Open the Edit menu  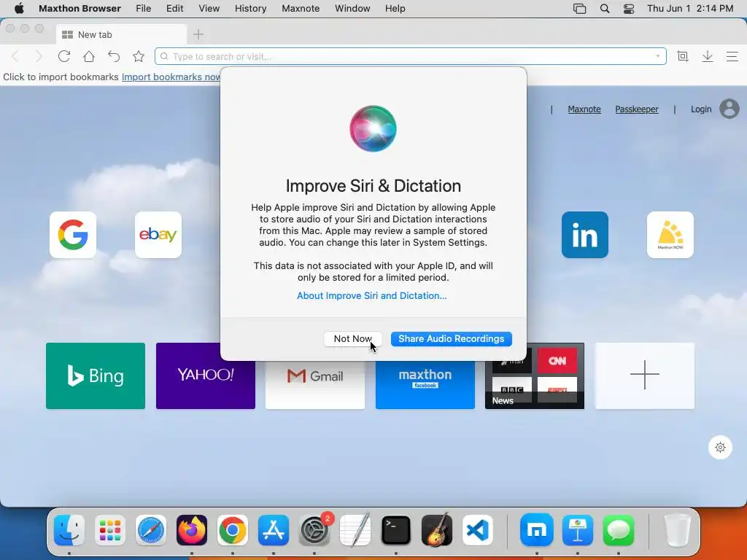[x=175, y=9]
